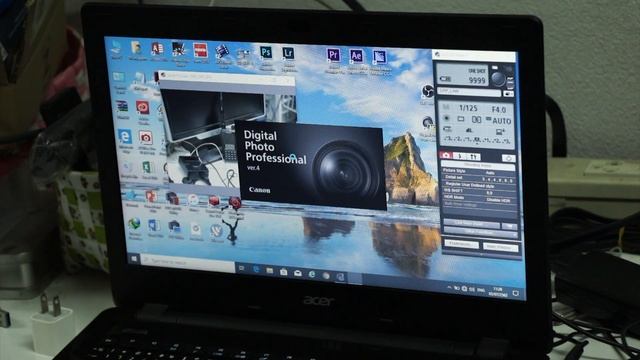Open the After Effects desktop shortcut
This screenshot has width=640, height=360.
[356, 56]
